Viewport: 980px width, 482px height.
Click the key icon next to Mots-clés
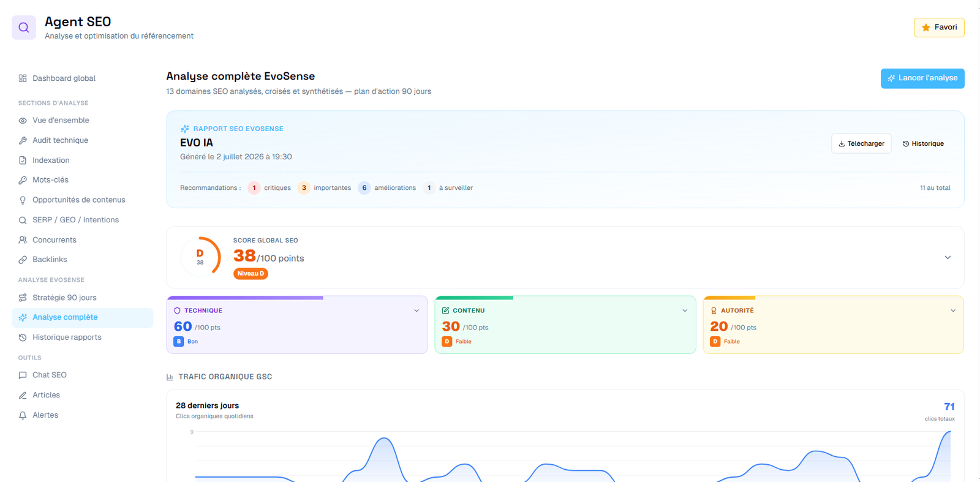click(x=23, y=180)
